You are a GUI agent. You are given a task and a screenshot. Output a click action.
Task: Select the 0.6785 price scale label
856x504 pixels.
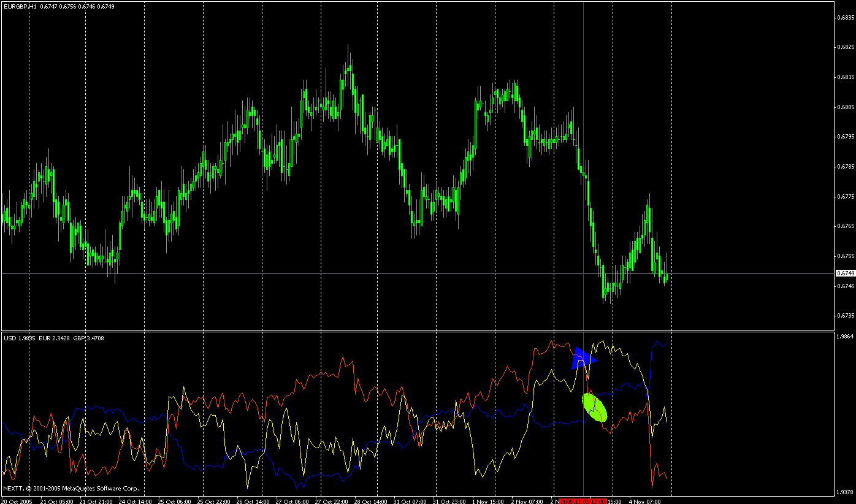(846, 166)
